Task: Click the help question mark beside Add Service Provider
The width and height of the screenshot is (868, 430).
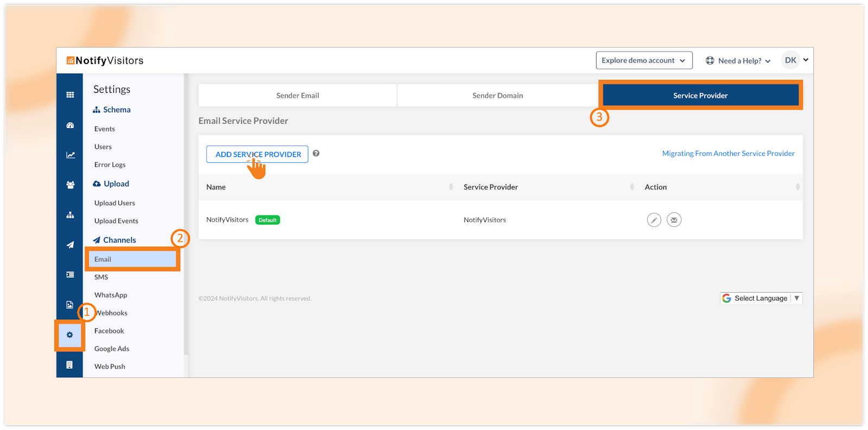Action: tap(316, 154)
